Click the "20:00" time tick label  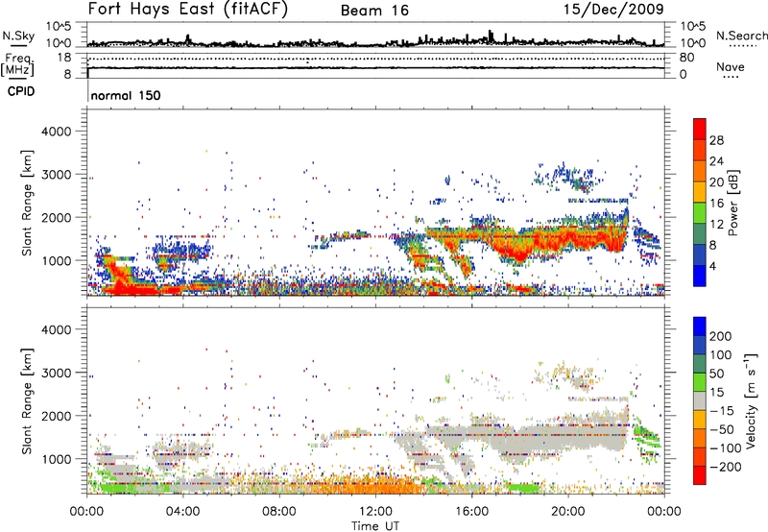(567, 512)
